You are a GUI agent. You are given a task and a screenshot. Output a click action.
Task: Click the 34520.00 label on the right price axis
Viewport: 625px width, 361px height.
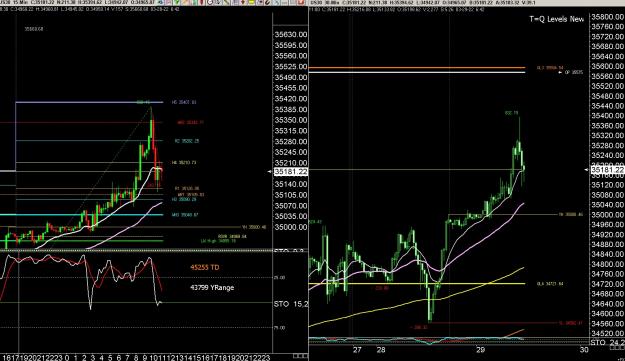[x=607, y=333]
